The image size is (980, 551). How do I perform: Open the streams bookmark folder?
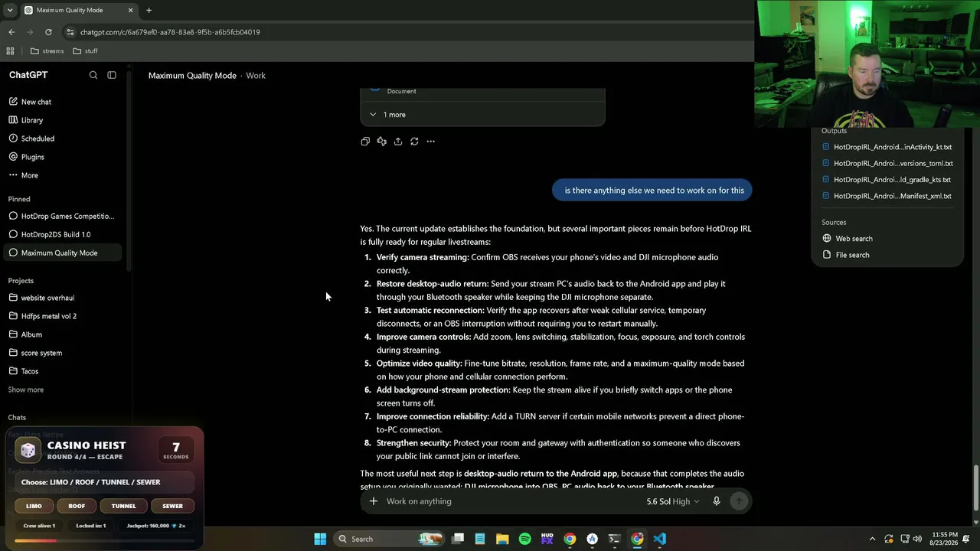[47, 51]
